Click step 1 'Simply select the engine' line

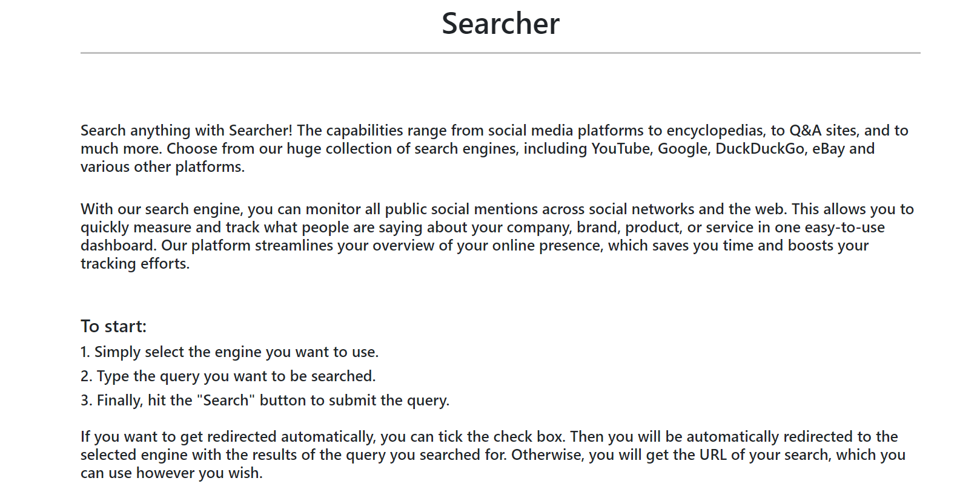click(230, 352)
